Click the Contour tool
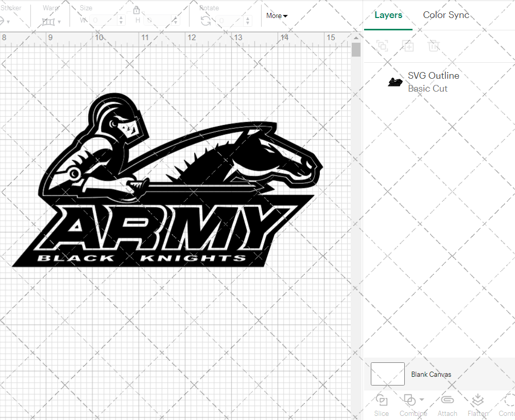The image size is (515, 420). pos(508,405)
